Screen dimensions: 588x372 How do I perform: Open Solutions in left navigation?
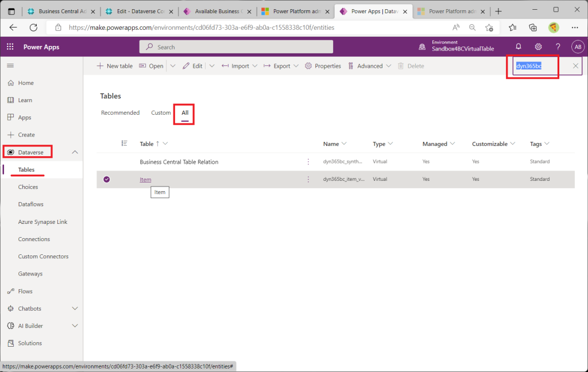30,343
